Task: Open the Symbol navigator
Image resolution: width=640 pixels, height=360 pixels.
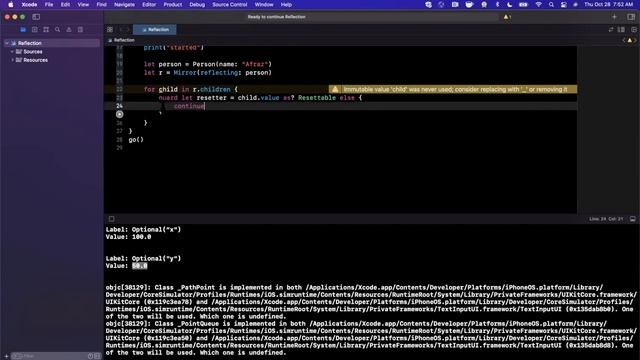Action: (x=46, y=29)
